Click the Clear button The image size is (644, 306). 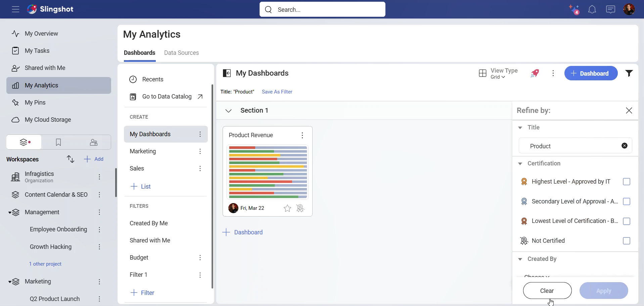tap(547, 291)
